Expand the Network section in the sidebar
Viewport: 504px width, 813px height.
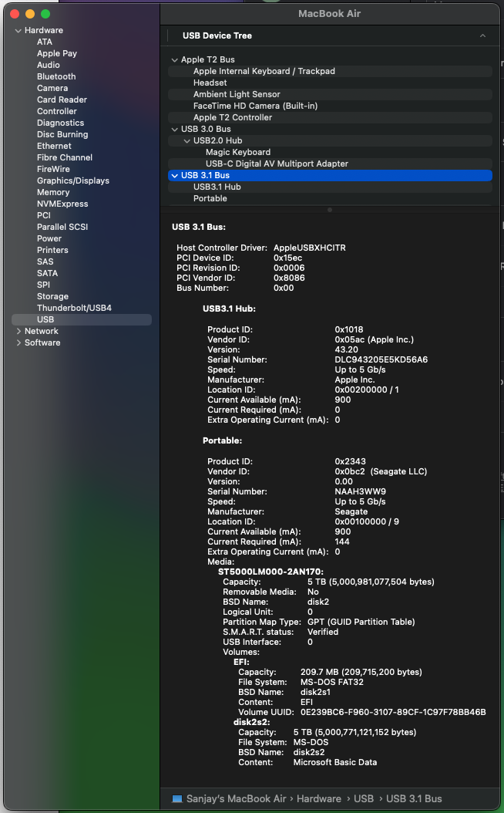pos(18,331)
